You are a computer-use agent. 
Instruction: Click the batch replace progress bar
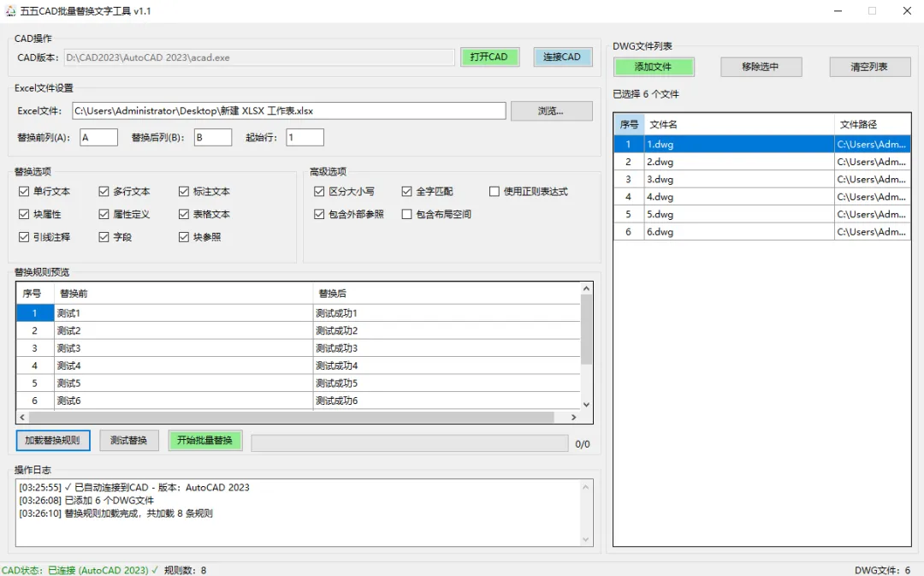(x=410, y=443)
